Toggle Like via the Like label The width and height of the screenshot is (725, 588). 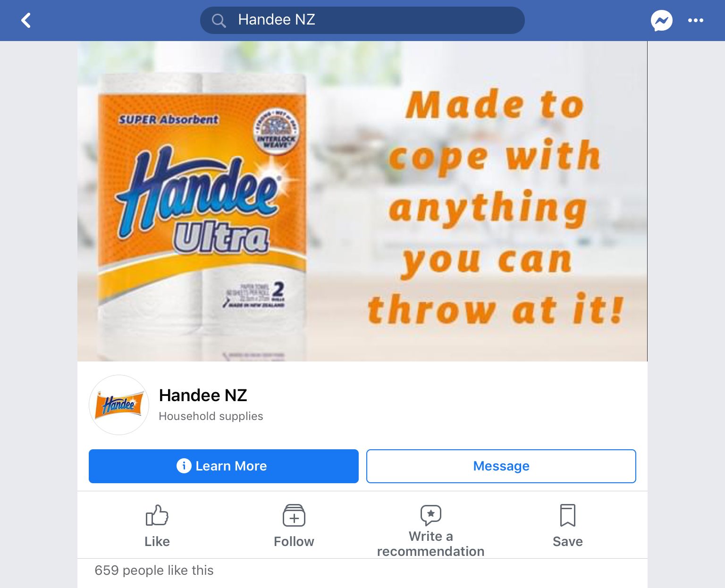(x=157, y=542)
